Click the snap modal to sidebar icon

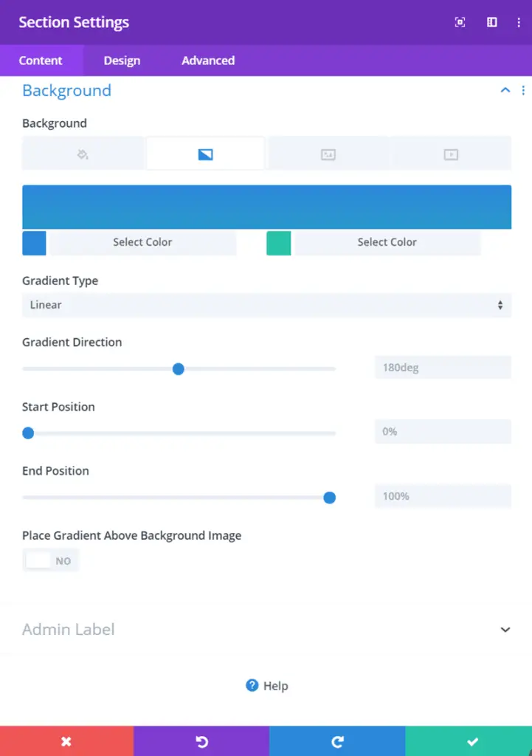pyautogui.click(x=491, y=22)
